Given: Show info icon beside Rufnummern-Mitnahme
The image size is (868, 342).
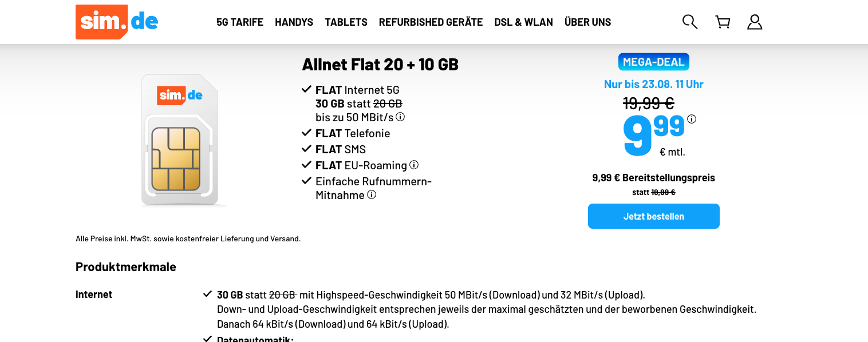Looking at the screenshot, I should (372, 194).
